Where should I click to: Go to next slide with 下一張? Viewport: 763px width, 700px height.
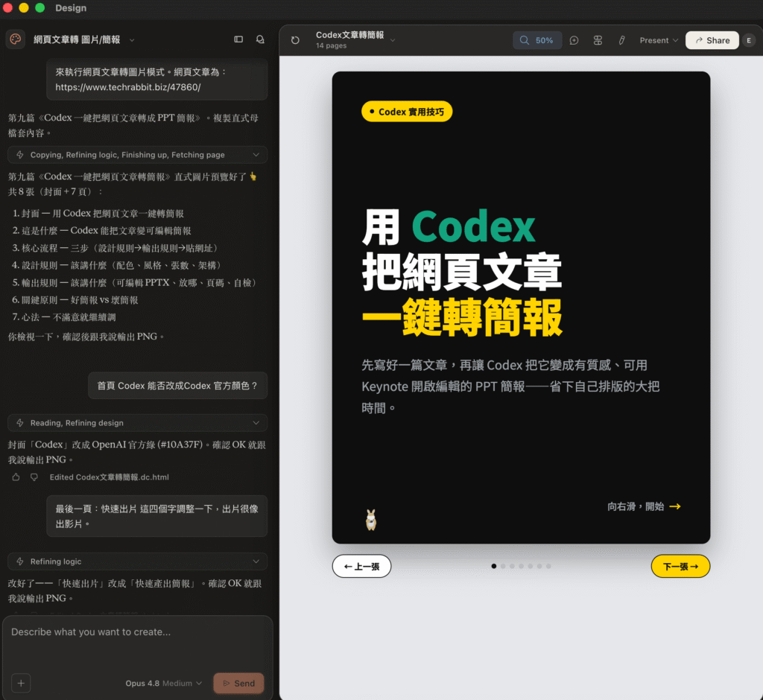point(680,566)
